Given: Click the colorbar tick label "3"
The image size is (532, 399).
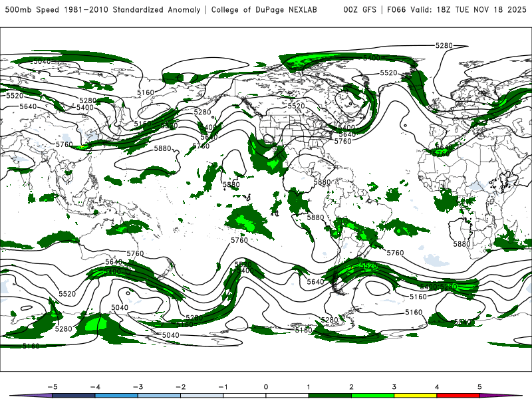Looking at the screenshot, I should [x=394, y=387].
